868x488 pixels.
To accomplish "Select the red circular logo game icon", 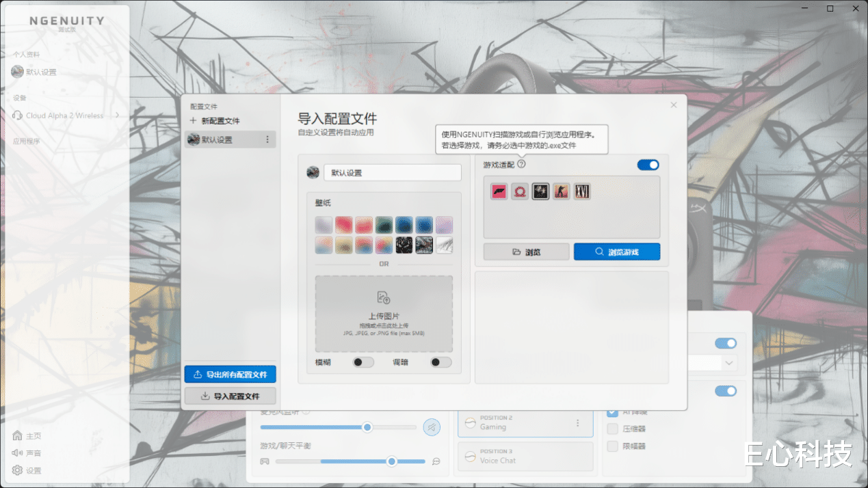I will tap(519, 191).
